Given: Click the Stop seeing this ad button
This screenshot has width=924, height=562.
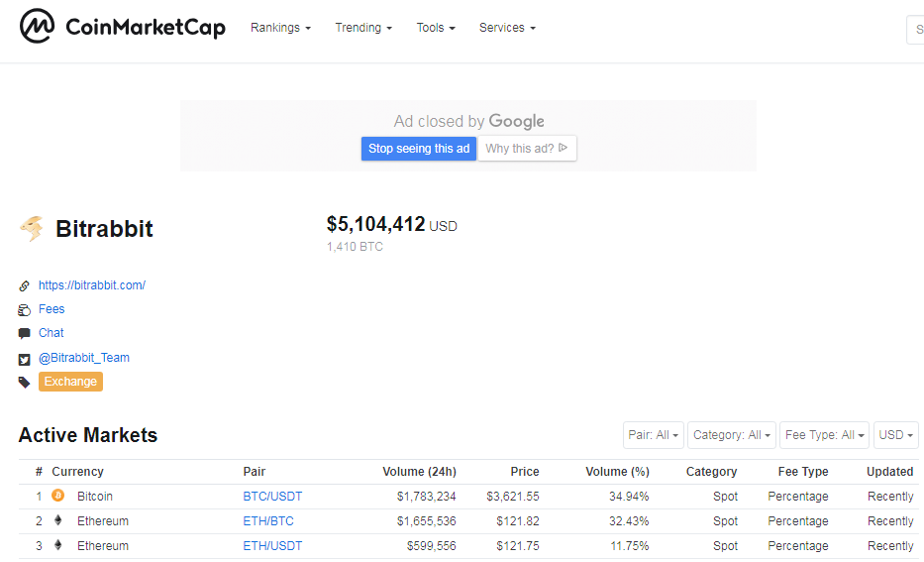Looking at the screenshot, I should (x=419, y=149).
